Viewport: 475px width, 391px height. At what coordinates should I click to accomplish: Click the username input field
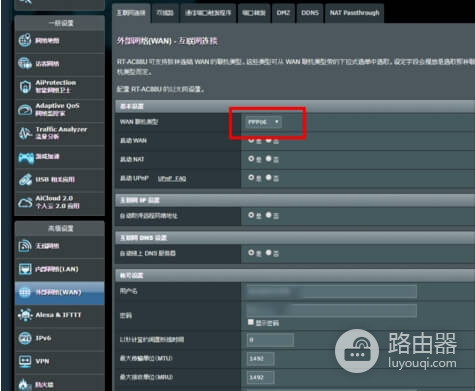tap(332, 291)
